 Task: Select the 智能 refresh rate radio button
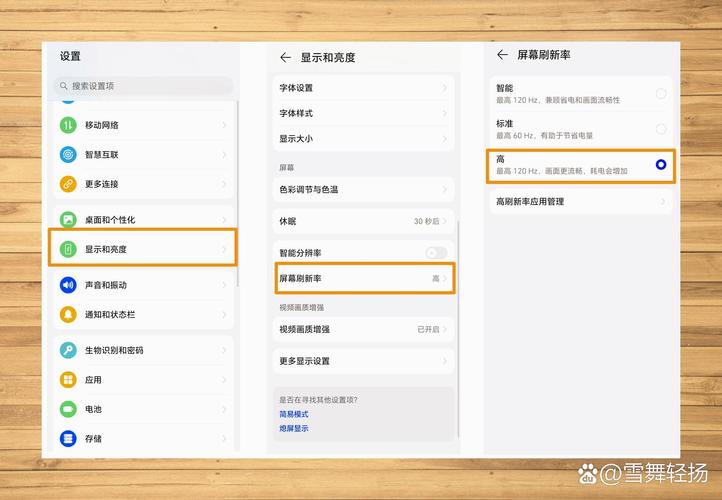(x=661, y=93)
